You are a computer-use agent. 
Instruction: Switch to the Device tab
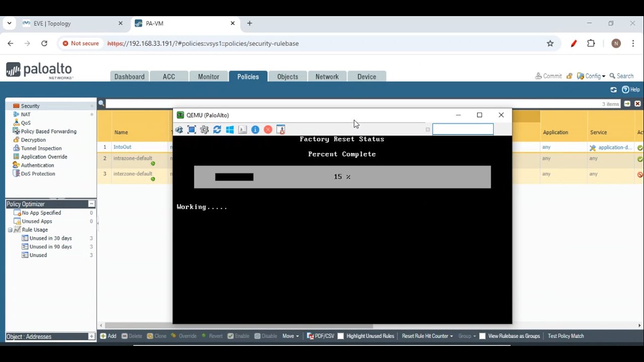(367, 76)
